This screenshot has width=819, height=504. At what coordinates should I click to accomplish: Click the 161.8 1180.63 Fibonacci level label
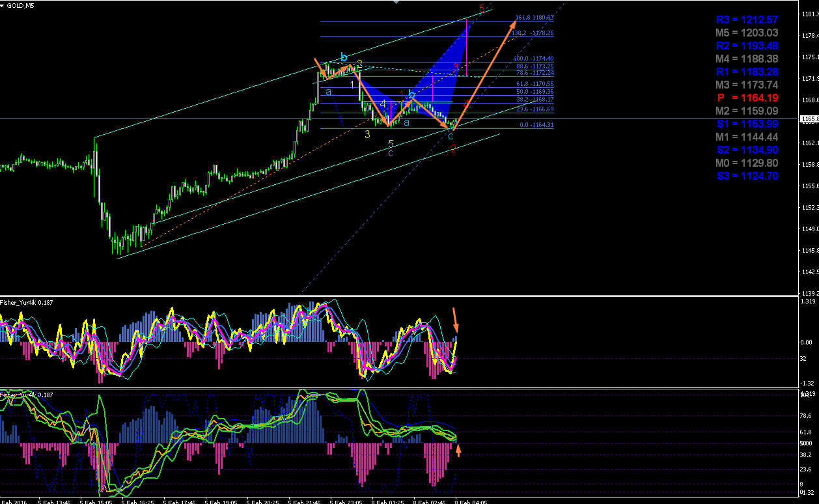(x=534, y=18)
